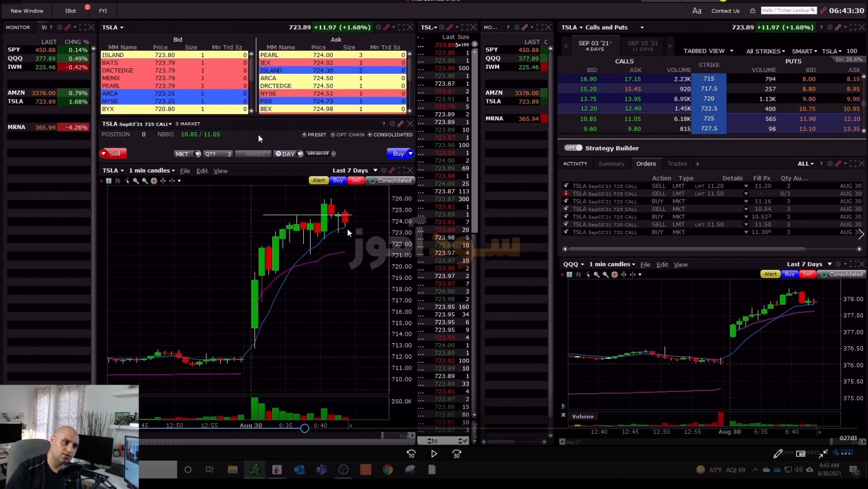
Task: Open the ALL filter dropdown in Activity panel
Action: click(x=806, y=164)
